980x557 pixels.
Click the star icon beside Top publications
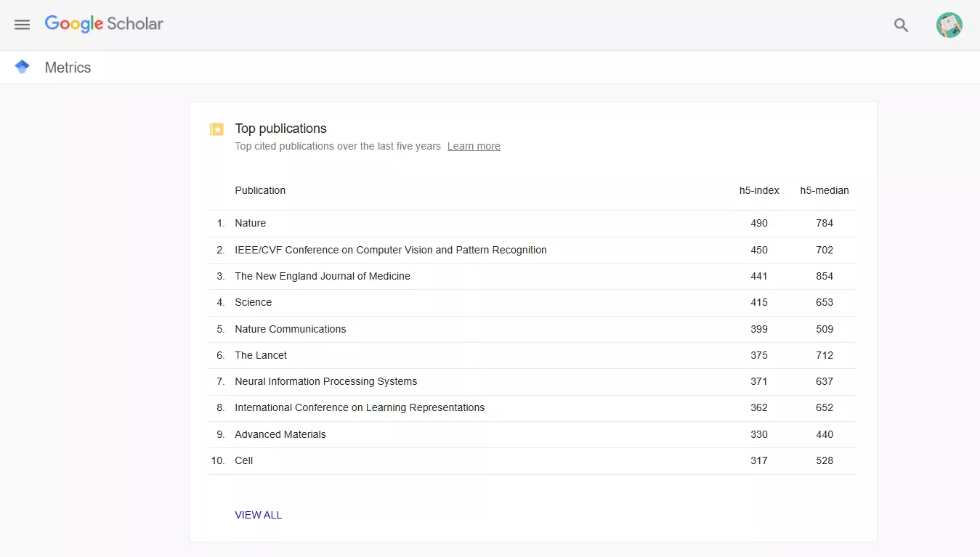(216, 129)
